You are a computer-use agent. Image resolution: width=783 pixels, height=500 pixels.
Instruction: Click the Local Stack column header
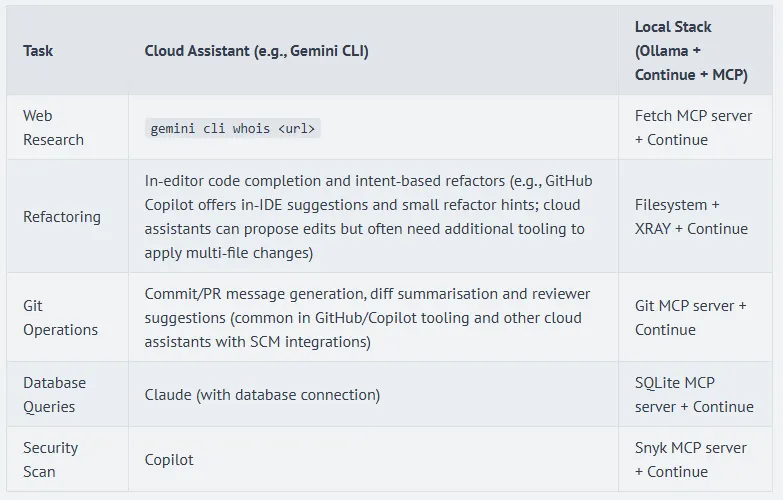tap(690, 51)
